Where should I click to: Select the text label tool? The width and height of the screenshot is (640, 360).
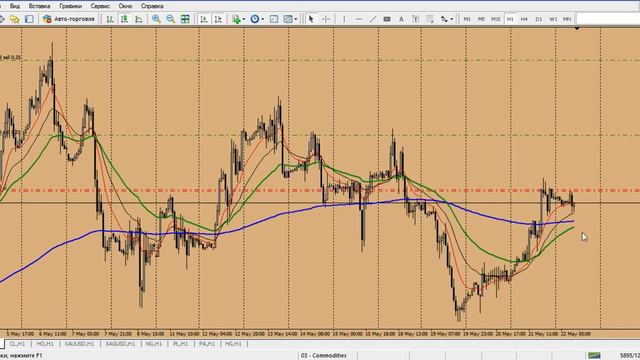[416, 19]
